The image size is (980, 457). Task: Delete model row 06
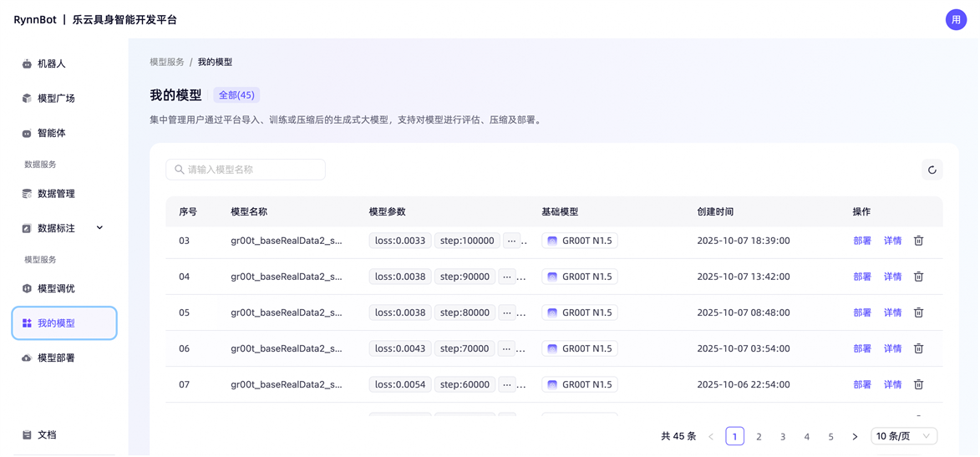[919, 348]
